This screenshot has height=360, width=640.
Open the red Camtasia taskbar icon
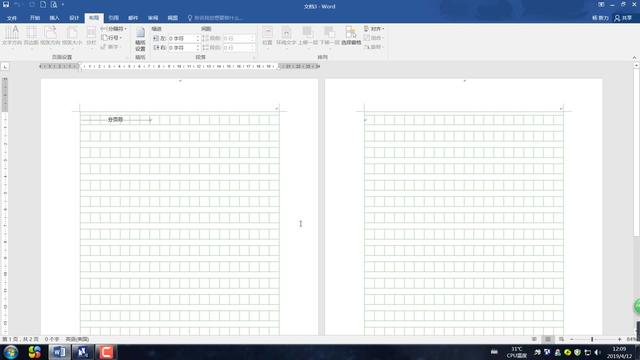click(x=106, y=352)
